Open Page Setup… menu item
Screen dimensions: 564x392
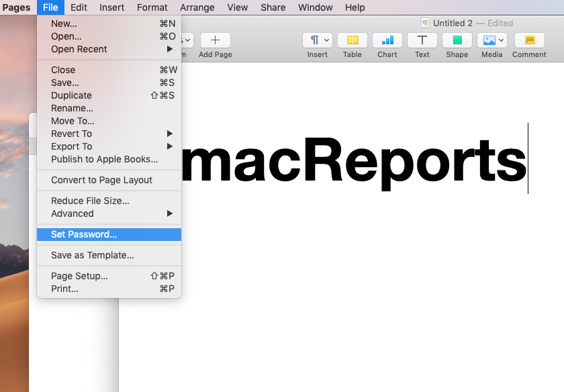coord(109,276)
